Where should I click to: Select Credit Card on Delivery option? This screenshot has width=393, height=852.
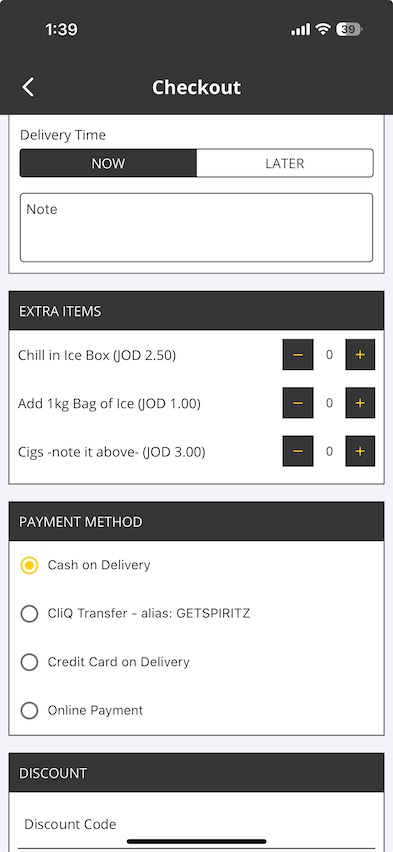[x=29, y=662]
